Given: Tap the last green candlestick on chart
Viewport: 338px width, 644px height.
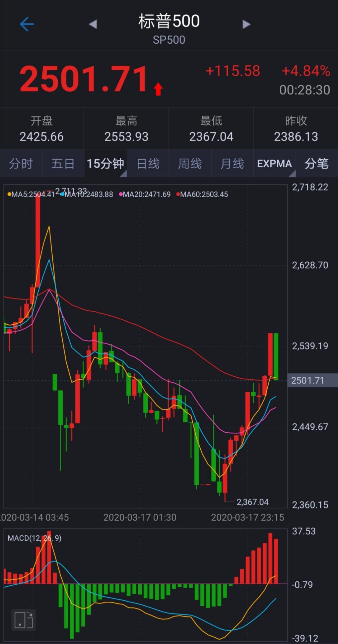Looking at the screenshot, I should [x=276, y=356].
